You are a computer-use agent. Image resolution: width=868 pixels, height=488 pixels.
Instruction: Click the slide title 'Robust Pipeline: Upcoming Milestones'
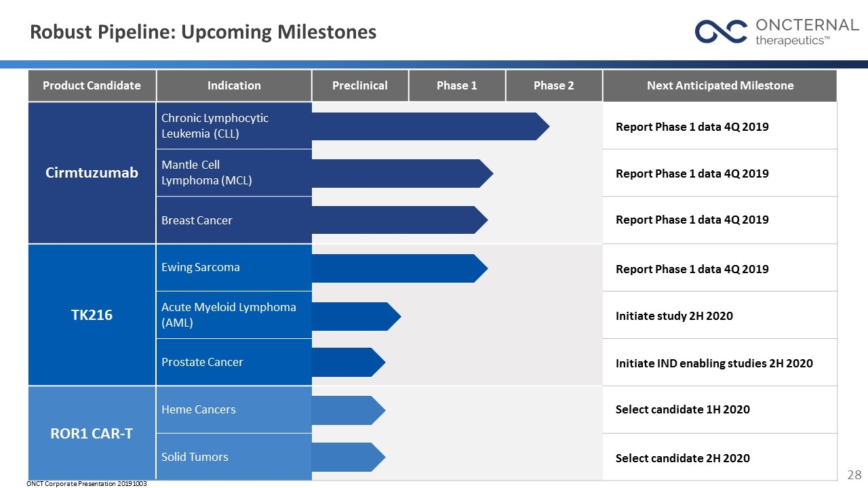(x=203, y=32)
